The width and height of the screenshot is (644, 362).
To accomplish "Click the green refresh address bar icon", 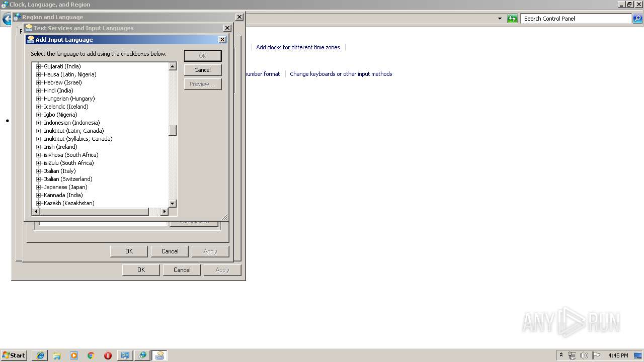I will pos(512,19).
